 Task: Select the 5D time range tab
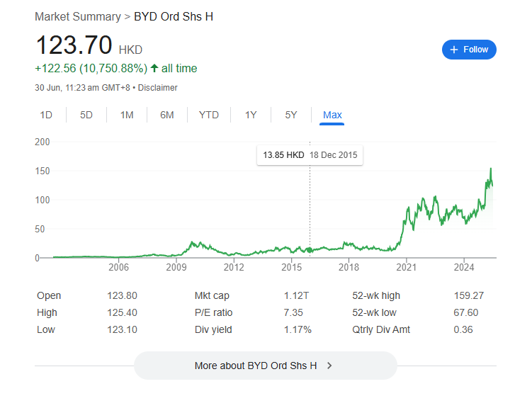86,115
